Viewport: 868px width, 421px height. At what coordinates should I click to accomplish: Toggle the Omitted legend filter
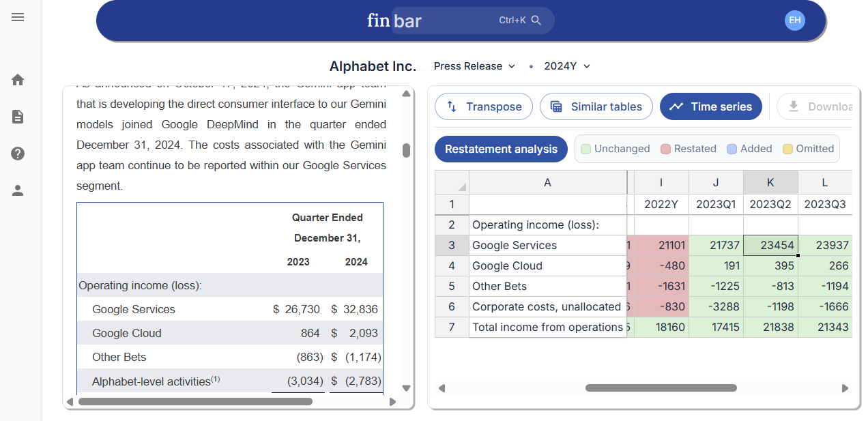pyautogui.click(x=808, y=149)
